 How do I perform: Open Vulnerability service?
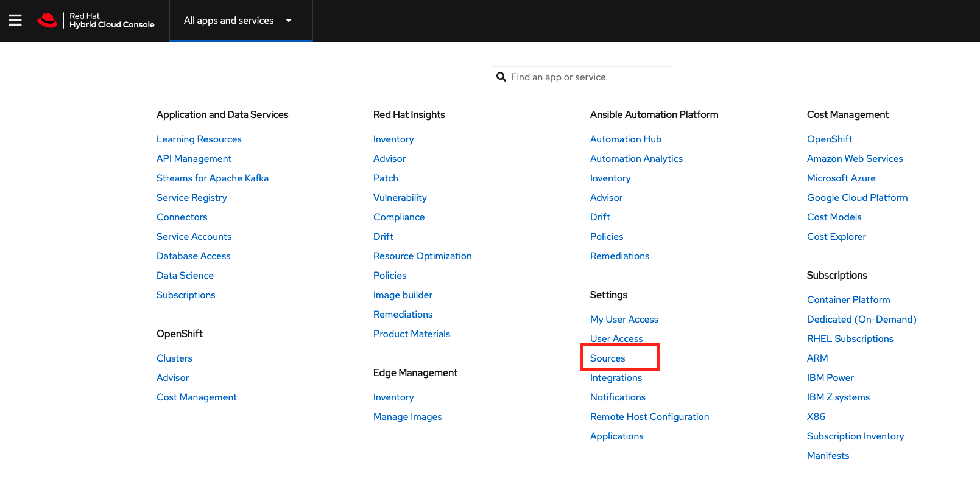[400, 198]
